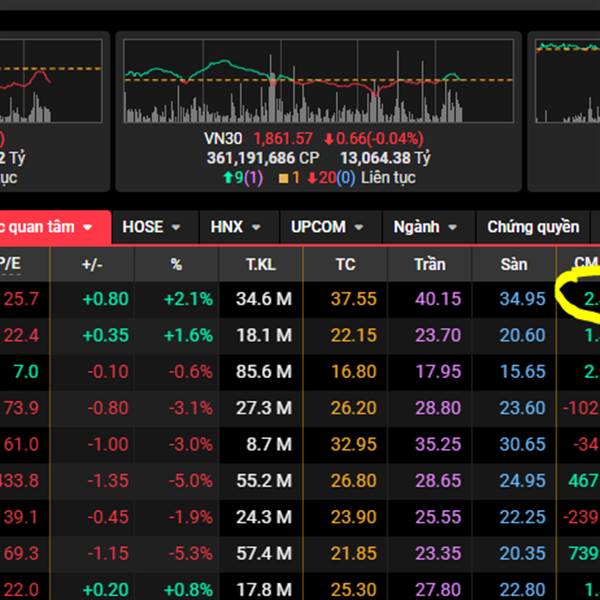Image resolution: width=600 pixels, height=600 pixels.
Task: Select the row with 85.6 M volume
Action: point(263,372)
